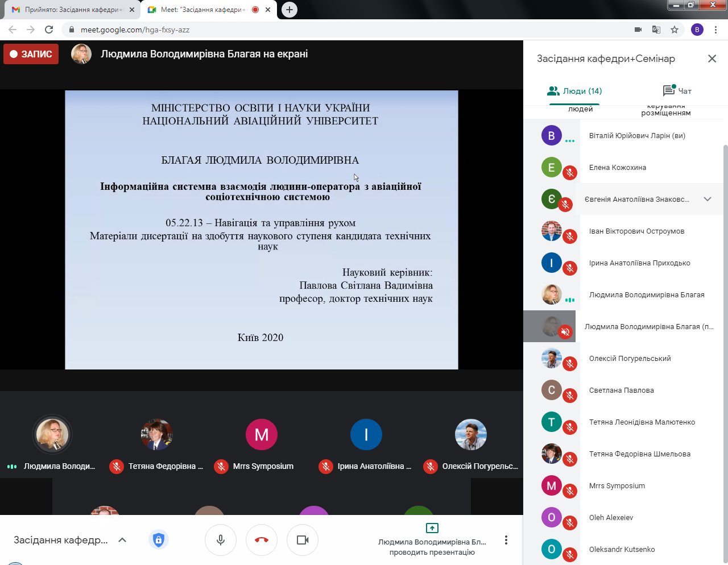Close the Meet browser tab
The width and height of the screenshot is (728, 565).
pyautogui.click(x=268, y=10)
